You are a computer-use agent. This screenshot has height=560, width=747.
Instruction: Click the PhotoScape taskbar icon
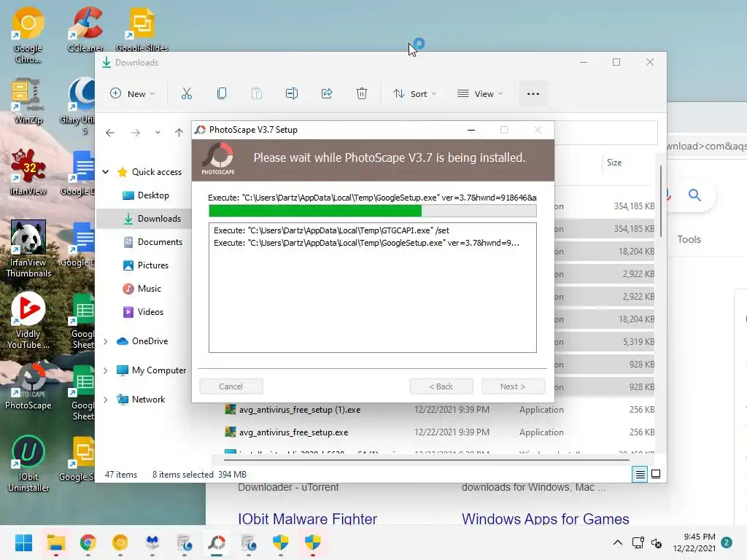[216, 542]
